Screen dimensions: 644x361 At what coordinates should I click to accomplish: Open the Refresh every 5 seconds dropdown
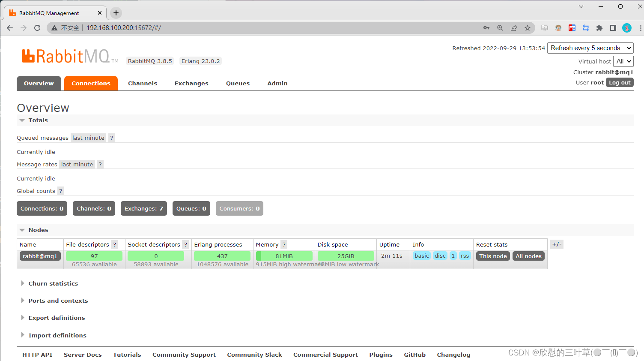click(x=590, y=48)
